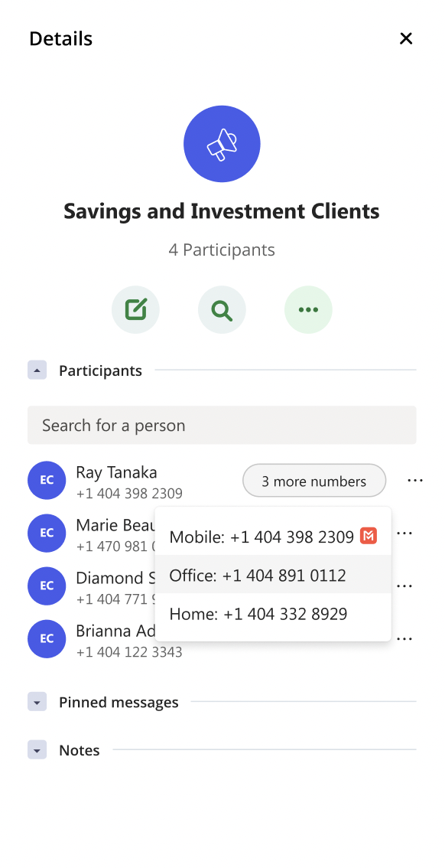
Task: Select Ray Tanaka's name
Action: coord(115,472)
